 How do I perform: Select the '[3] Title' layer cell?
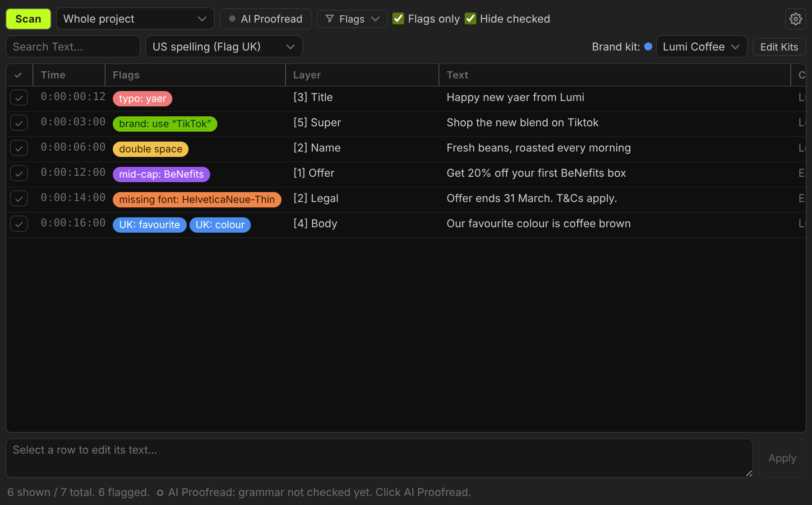[x=313, y=97]
